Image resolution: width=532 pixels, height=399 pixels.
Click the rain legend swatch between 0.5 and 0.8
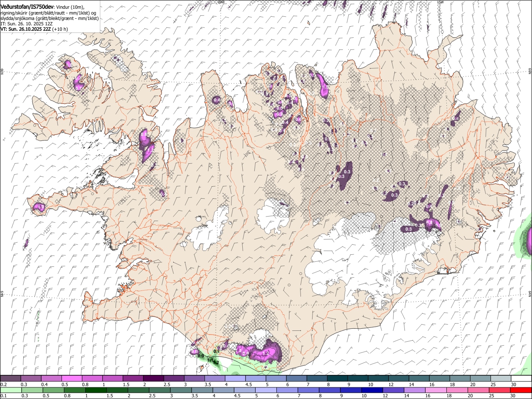tap(53, 390)
